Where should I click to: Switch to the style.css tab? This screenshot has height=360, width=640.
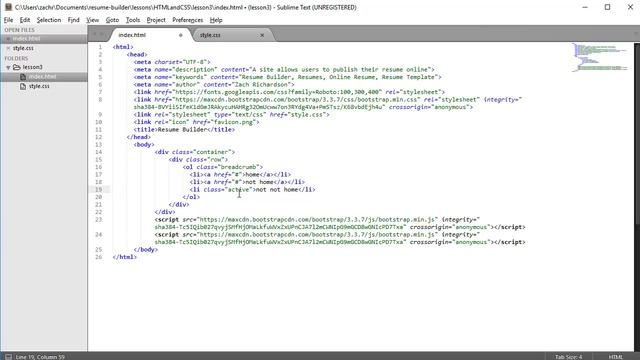(232, 35)
